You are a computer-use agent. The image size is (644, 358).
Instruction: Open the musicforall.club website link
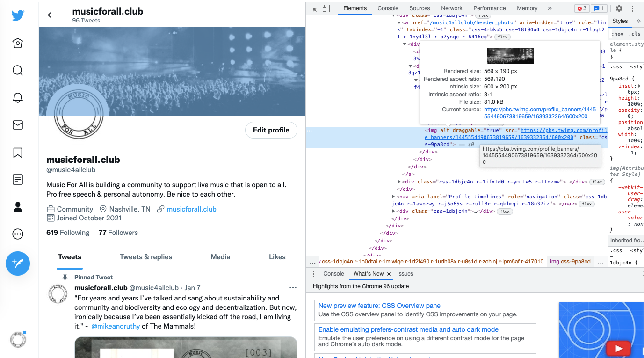tap(192, 209)
